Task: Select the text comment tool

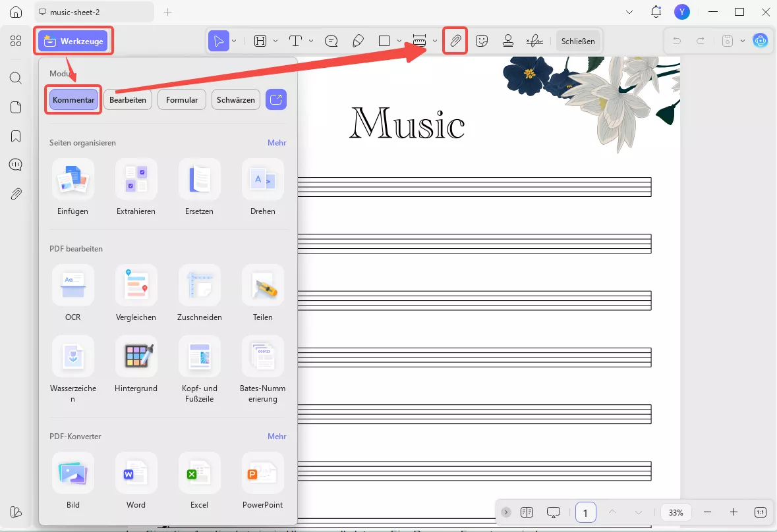Action: pos(331,40)
